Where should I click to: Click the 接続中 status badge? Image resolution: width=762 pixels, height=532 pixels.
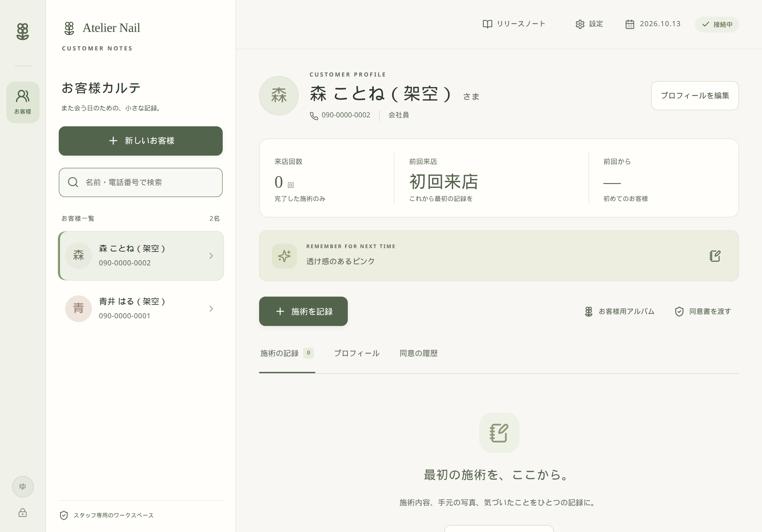[717, 25]
